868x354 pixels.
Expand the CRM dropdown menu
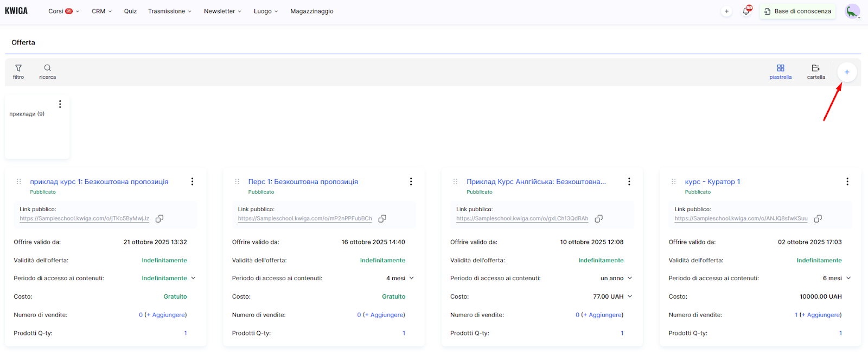click(x=101, y=11)
